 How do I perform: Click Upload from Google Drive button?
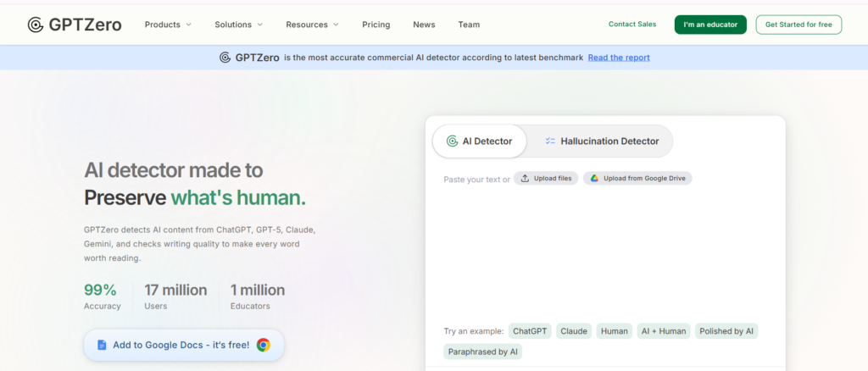point(637,179)
